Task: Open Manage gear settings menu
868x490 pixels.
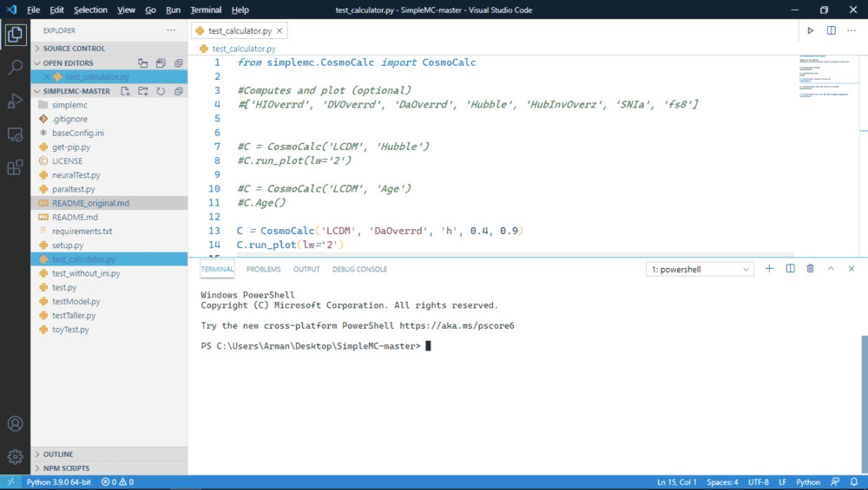Action: (x=15, y=456)
